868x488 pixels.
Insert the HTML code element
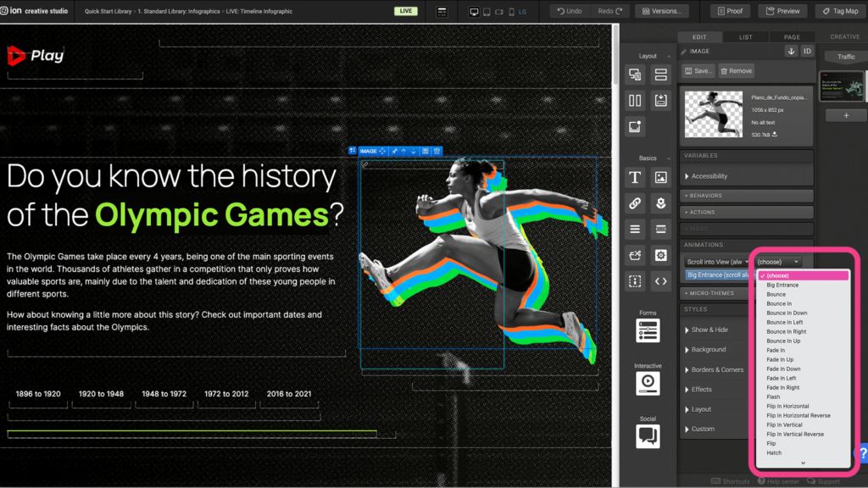660,281
